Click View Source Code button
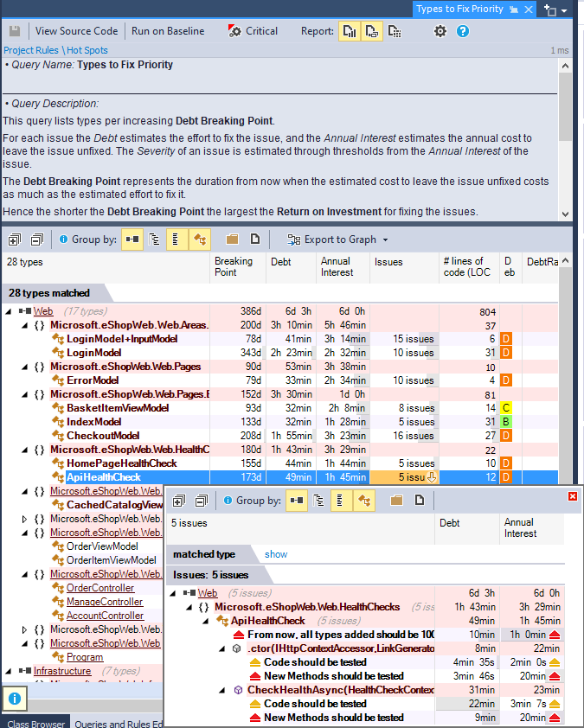Screen dimensions: 584x728 point(76,31)
